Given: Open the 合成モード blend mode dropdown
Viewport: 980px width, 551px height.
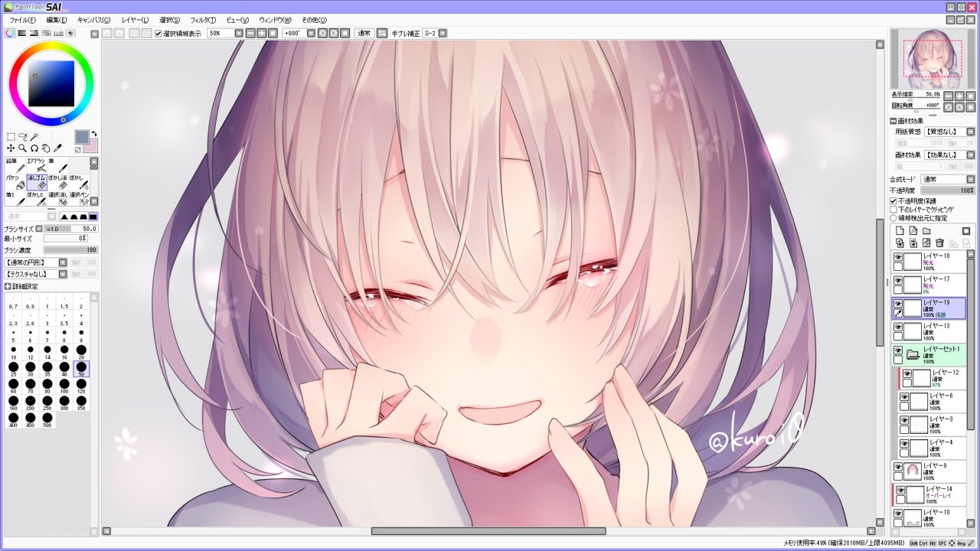Looking at the screenshot, I should click(x=971, y=179).
